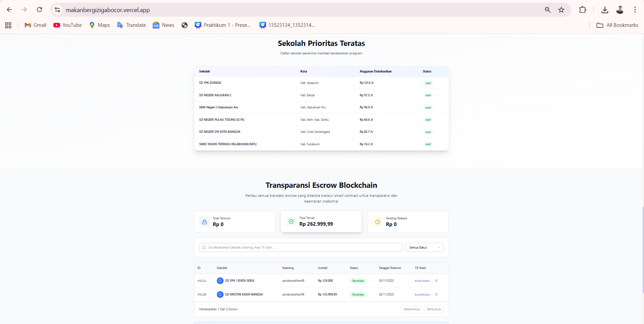Click the blue school icon for SD YPK 1 EFATA SERUI

(220, 281)
